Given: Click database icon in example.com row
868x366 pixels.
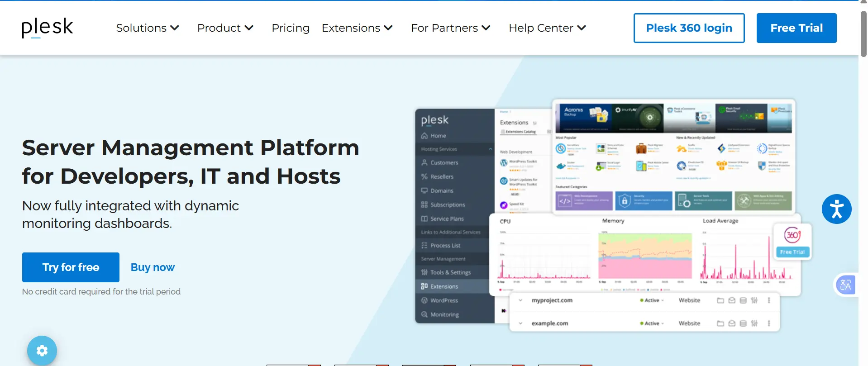Looking at the screenshot, I should [x=743, y=323].
